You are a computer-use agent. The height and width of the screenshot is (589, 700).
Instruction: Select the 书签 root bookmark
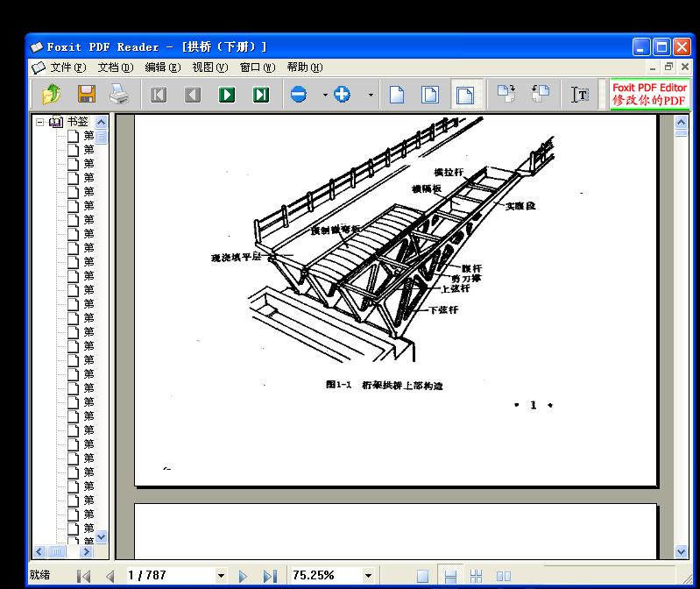pyautogui.click(x=78, y=122)
